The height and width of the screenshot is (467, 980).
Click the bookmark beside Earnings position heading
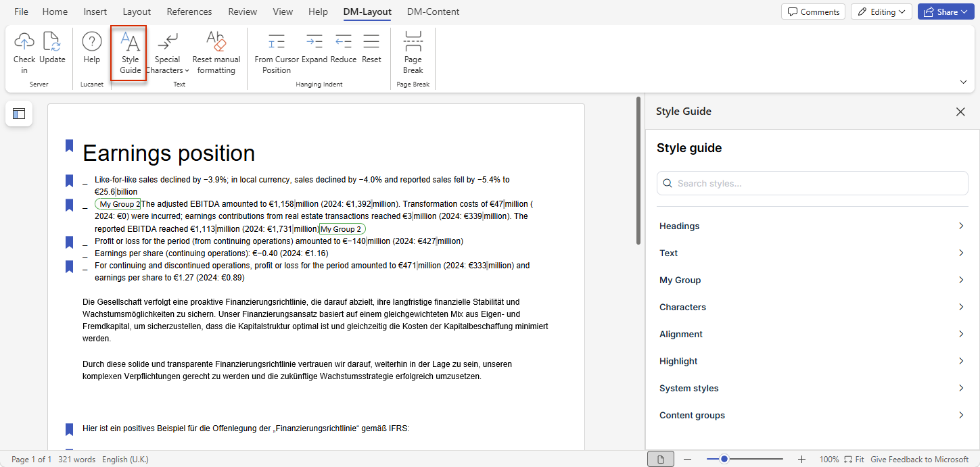[69, 145]
